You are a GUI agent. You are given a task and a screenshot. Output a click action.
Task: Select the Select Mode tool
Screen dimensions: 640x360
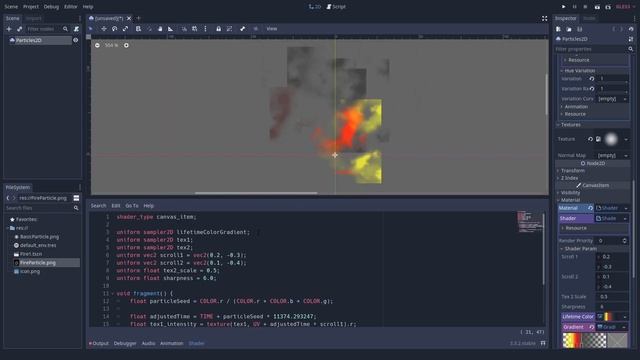click(91, 29)
